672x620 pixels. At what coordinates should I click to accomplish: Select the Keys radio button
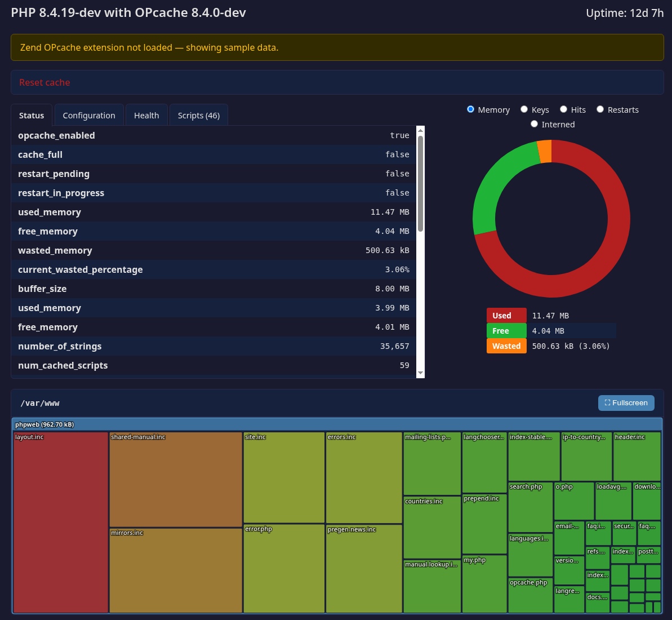coord(524,109)
